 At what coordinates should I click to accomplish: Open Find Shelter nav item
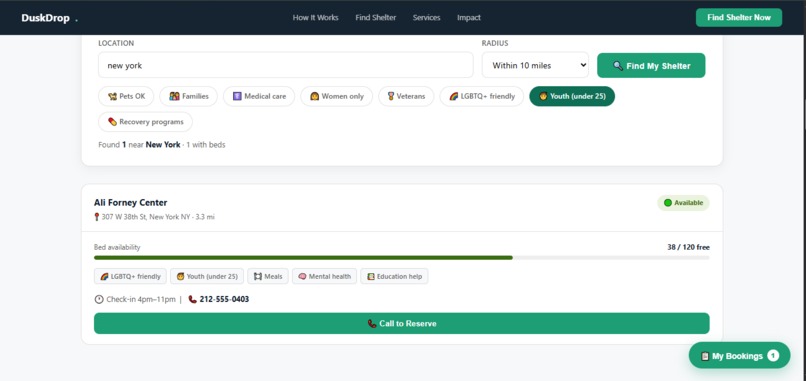376,17
